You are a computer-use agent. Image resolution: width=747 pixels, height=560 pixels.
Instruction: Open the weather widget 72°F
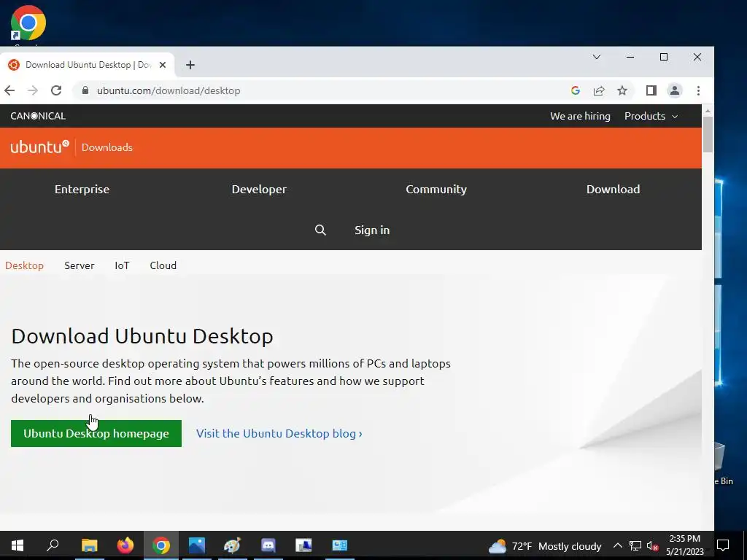click(544, 546)
